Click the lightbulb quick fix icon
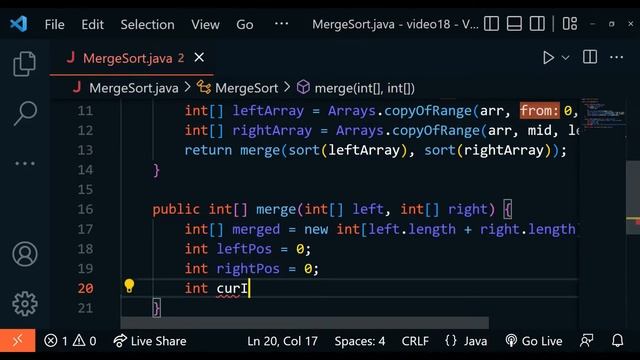Viewport: 640px width, 360px height. pyautogui.click(x=129, y=286)
